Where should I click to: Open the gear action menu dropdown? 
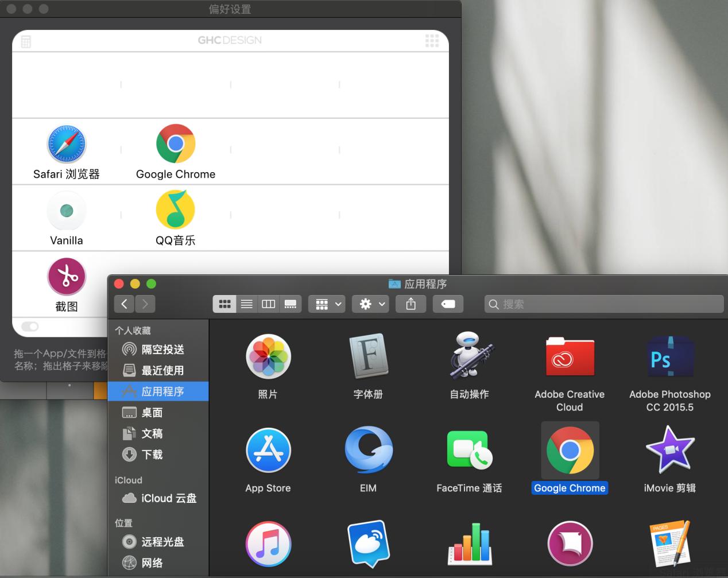(x=371, y=304)
